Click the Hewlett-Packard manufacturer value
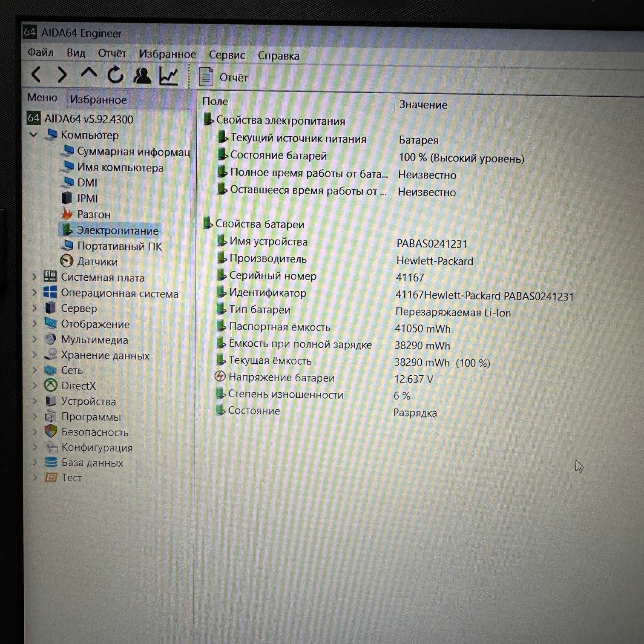Image resolution: width=644 pixels, height=644 pixels. tap(434, 261)
